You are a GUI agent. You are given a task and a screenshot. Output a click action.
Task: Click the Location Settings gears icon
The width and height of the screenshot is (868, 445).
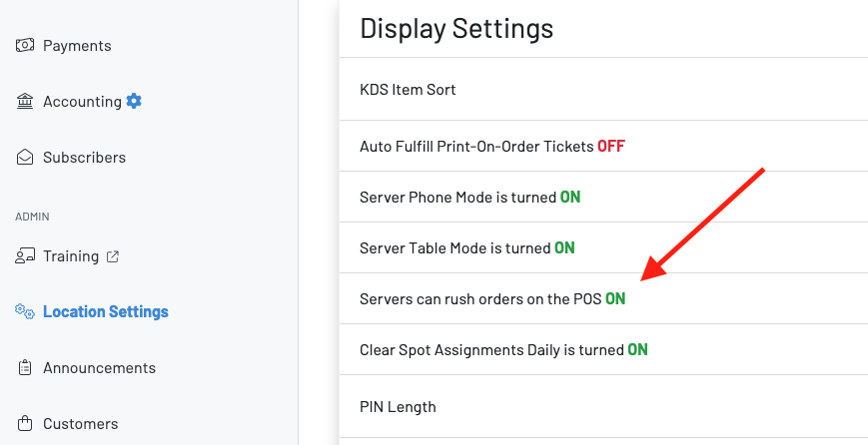tap(25, 311)
